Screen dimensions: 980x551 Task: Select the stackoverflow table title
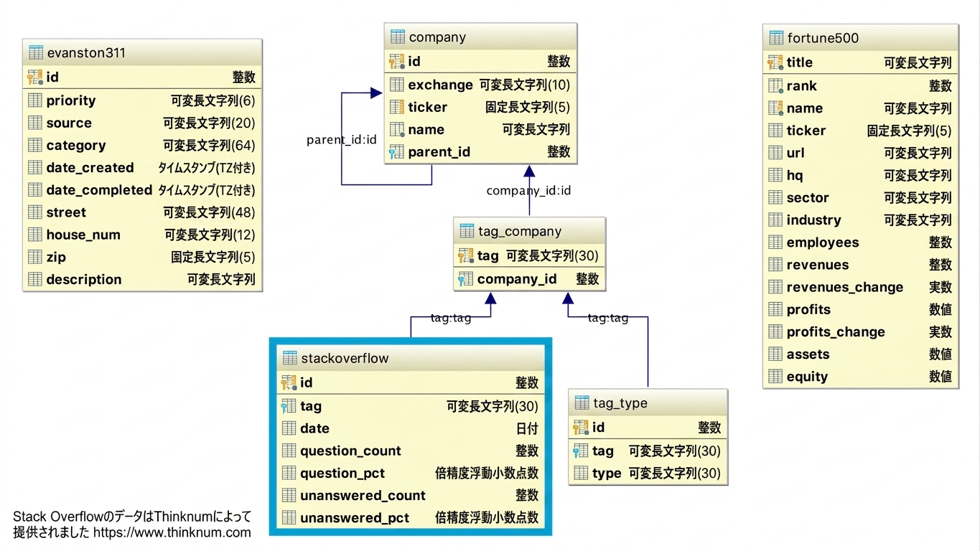345,358
